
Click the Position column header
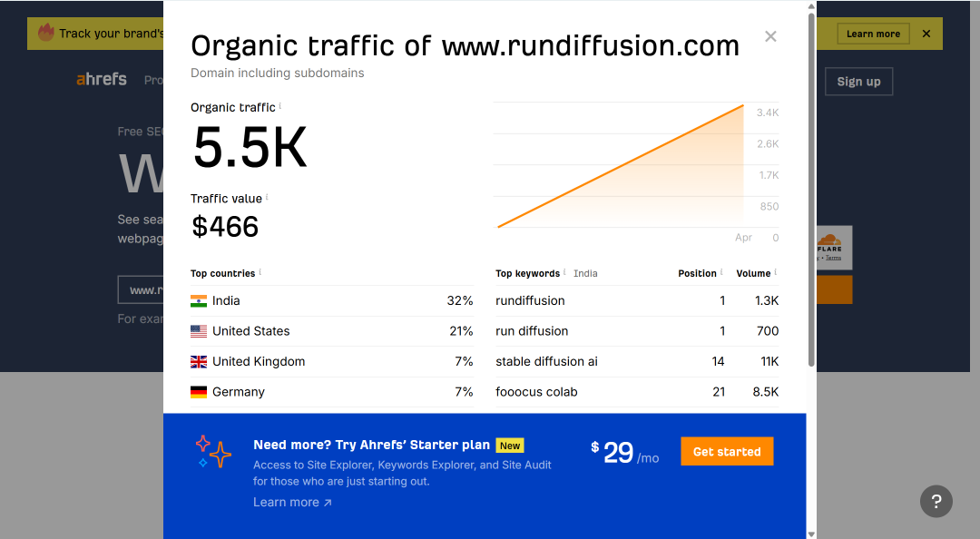click(x=698, y=273)
